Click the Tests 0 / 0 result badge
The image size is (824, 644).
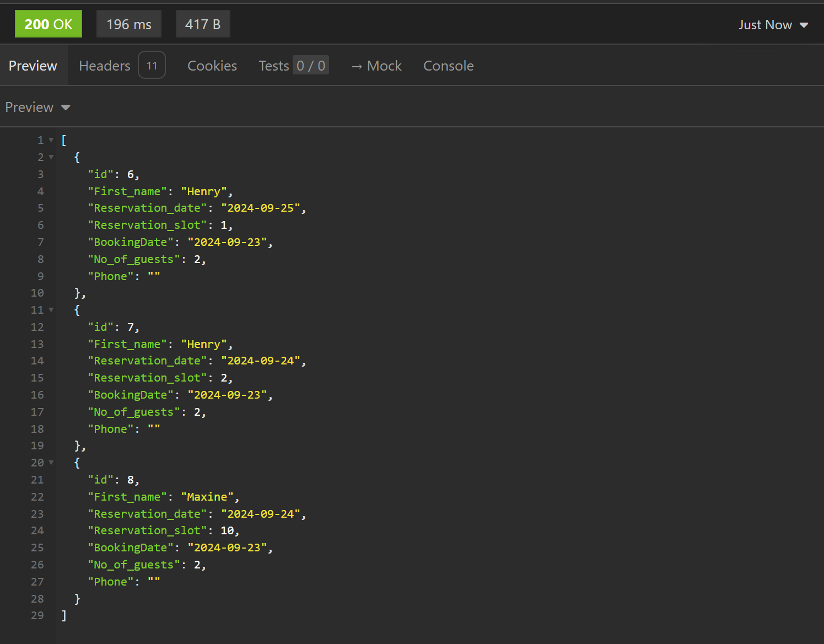[311, 66]
